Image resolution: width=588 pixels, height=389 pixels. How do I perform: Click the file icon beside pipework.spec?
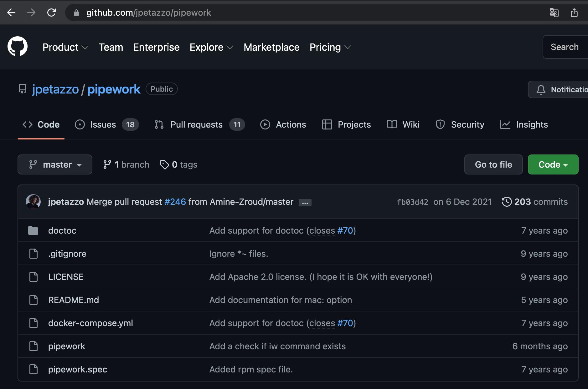[34, 369]
